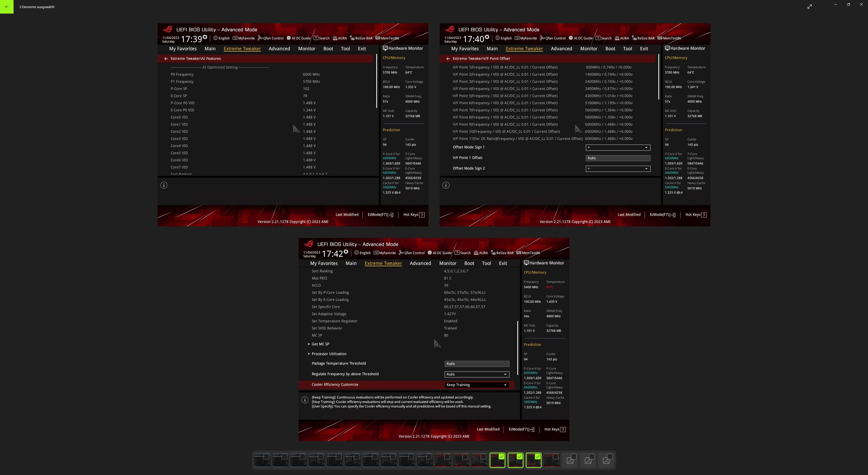868x475 pixels.
Task: Tick checkbox on the first placeholder thumbnail
Action: [574, 456]
